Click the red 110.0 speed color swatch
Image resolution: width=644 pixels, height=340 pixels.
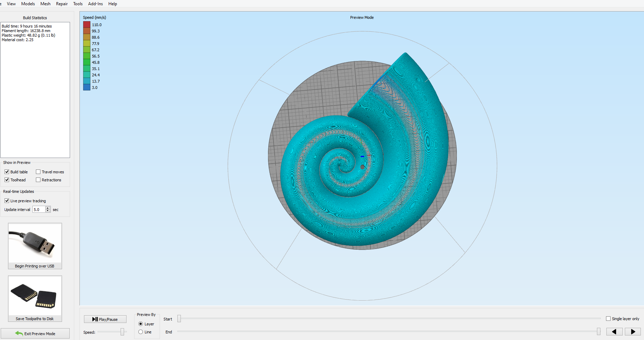coord(87,25)
